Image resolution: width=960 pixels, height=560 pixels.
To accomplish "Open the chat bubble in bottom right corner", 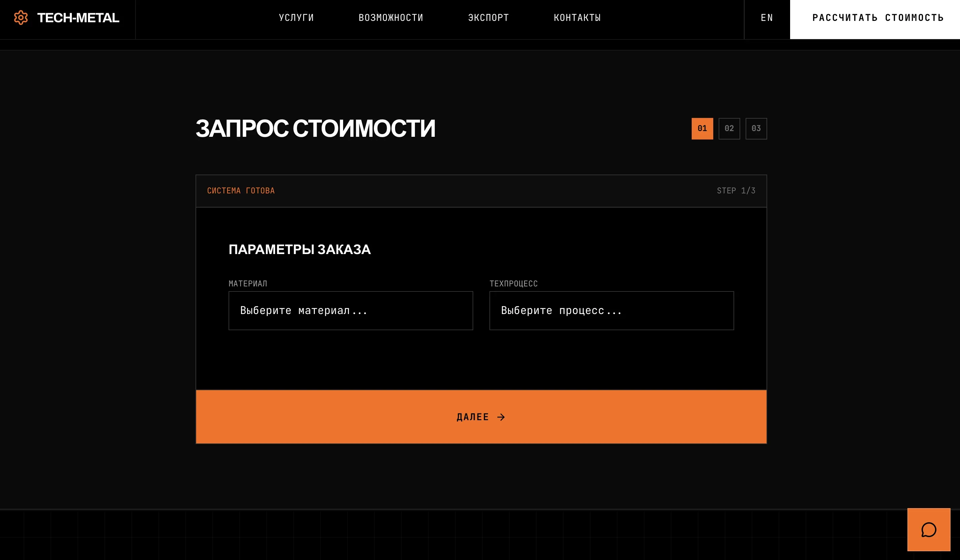I will click(x=928, y=530).
